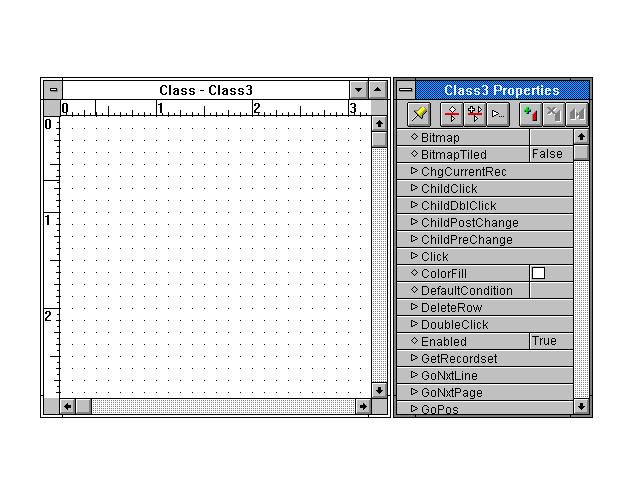Click the DeleteRow method label
This screenshot has height=480, width=640.
point(451,307)
